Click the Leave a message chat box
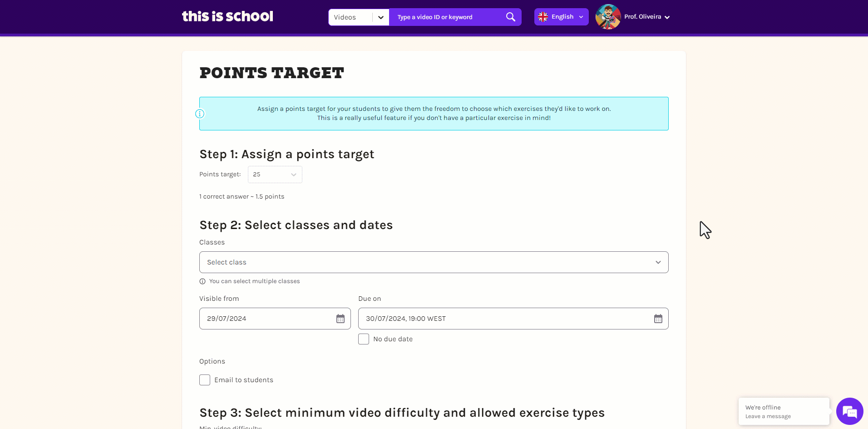This screenshot has width=868, height=429. pos(784,412)
